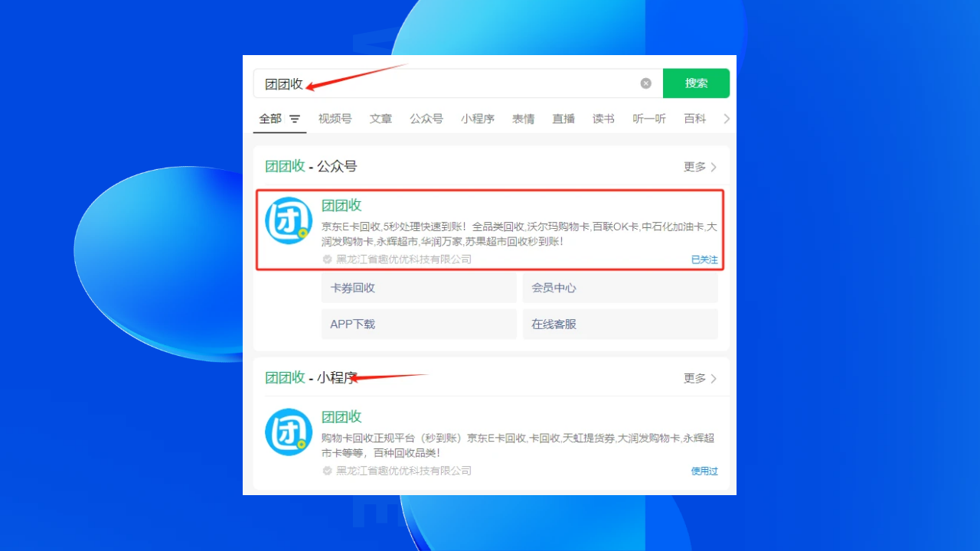Open the 团团收 公众号 logo avatar
980x551 pixels.
coord(289,221)
